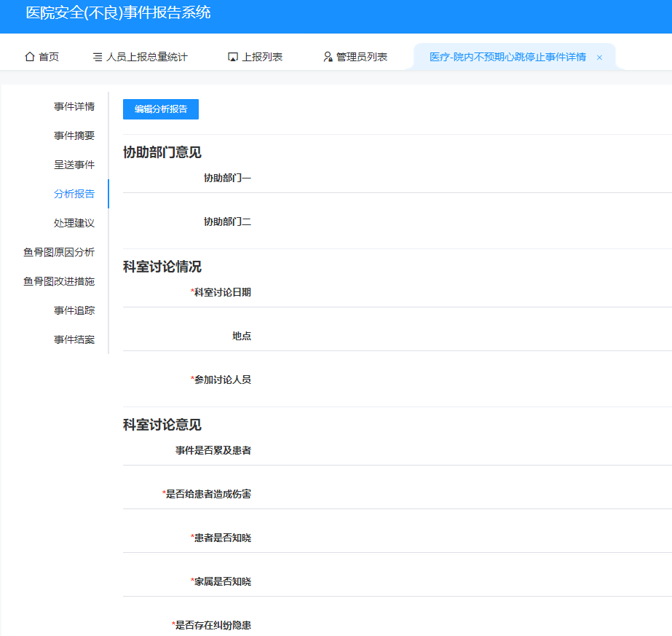Switch to the 首页 tab
Image resolution: width=672 pixels, height=636 pixels.
[x=41, y=56]
